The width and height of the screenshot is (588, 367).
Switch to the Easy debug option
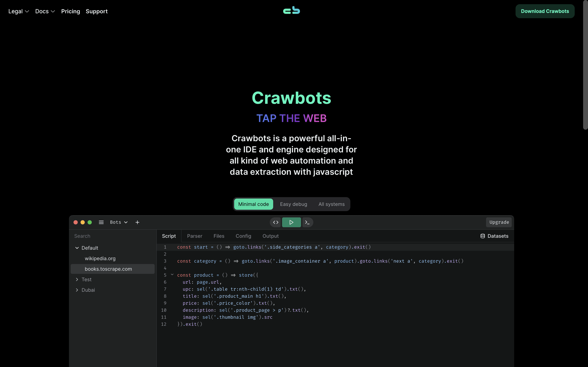point(293,204)
